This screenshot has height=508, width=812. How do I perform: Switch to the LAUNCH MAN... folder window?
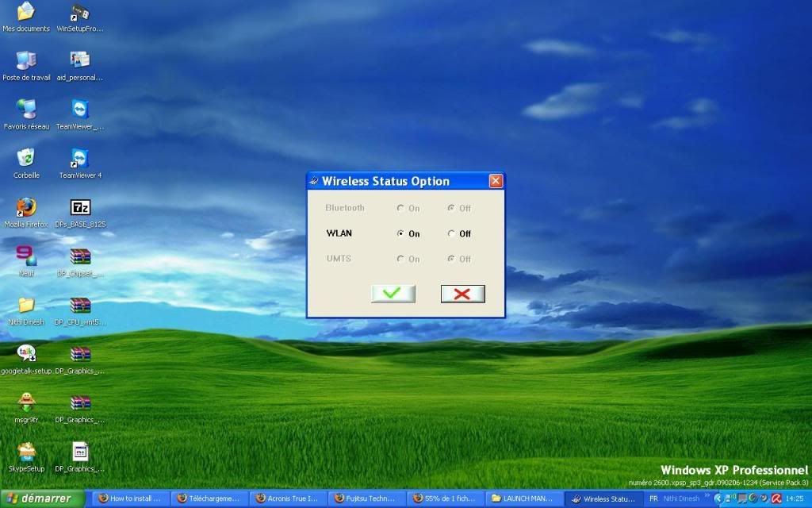(x=523, y=498)
